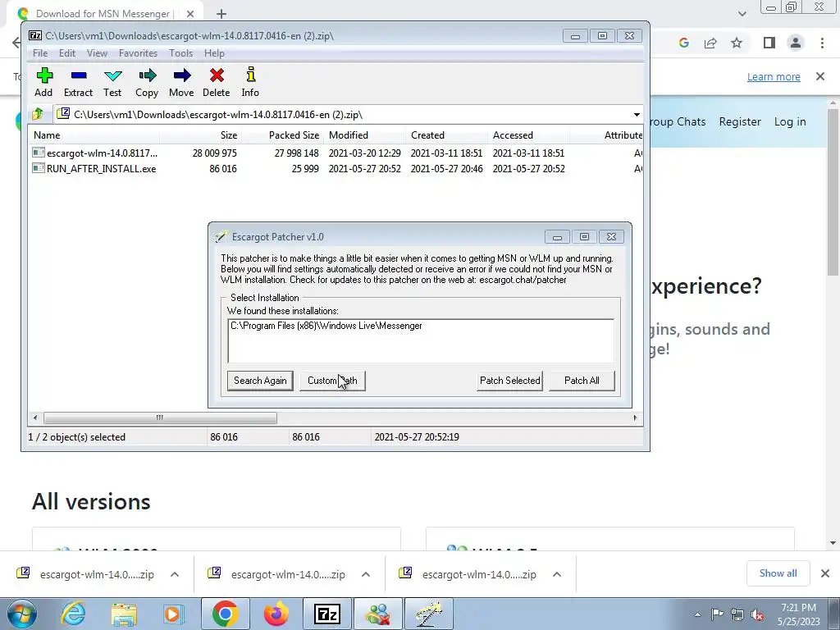Switch to Escargot Patcher taskbar icon
This screenshot has height=630, width=840.
click(428, 614)
